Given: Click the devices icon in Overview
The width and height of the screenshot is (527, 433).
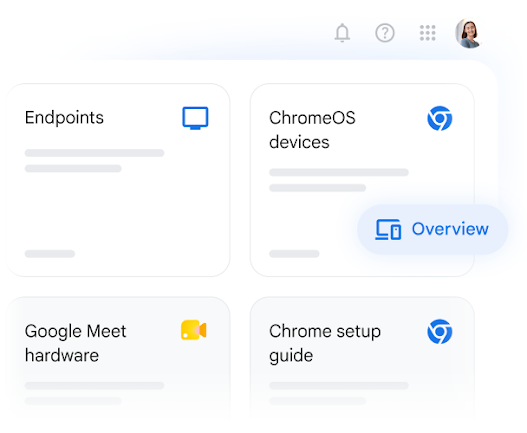Looking at the screenshot, I should pos(388,230).
